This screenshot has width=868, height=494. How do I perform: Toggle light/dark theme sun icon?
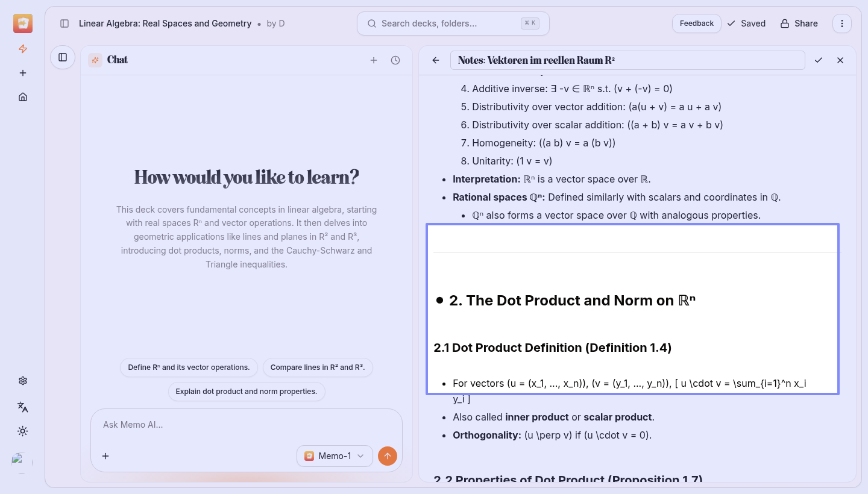click(23, 431)
